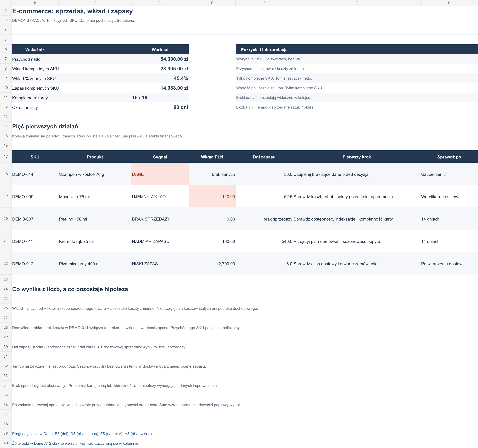
Task: Select row 18 header
Action: point(6,174)
